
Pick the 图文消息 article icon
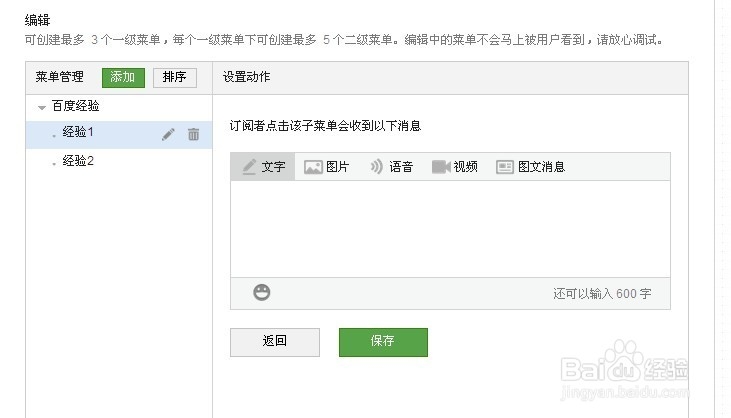pos(505,167)
